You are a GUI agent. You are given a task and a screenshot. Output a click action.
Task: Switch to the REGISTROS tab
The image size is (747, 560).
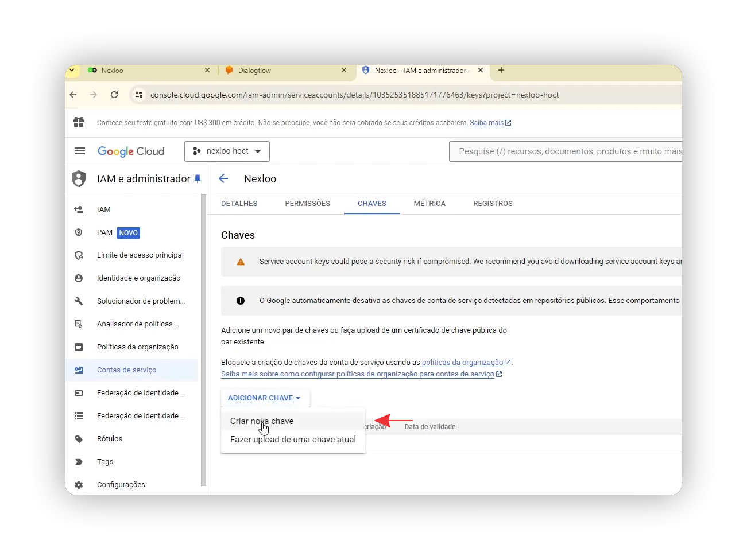493,204
